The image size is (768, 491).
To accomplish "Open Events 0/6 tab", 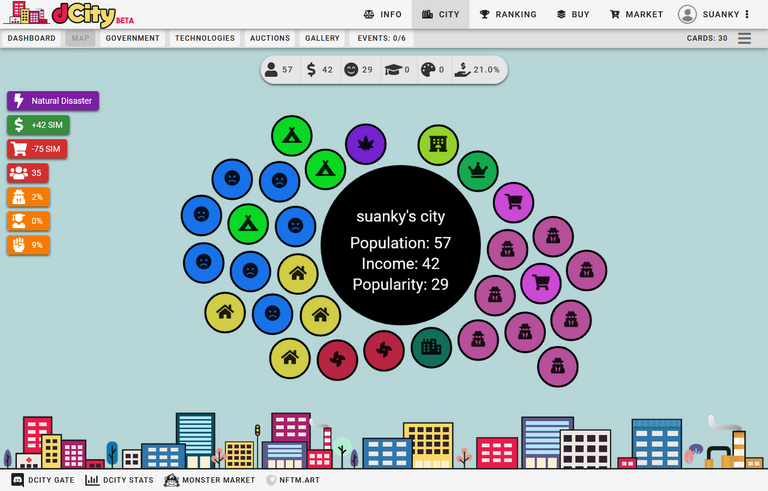I will click(x=381, y=38).
